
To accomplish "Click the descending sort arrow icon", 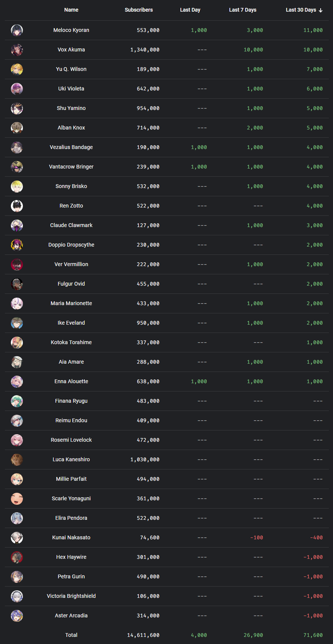I will tap(321, 10).
